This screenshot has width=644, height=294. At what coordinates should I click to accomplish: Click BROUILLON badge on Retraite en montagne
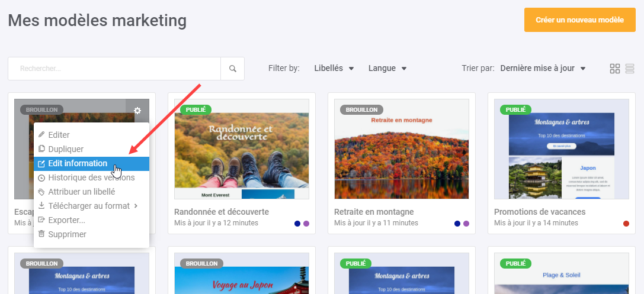click(x=361, y=110)
